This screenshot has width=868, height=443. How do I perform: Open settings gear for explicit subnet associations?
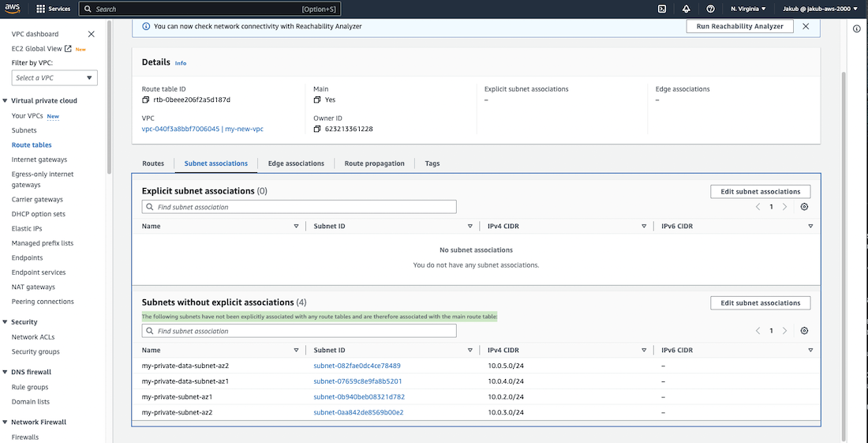(804, 207)
